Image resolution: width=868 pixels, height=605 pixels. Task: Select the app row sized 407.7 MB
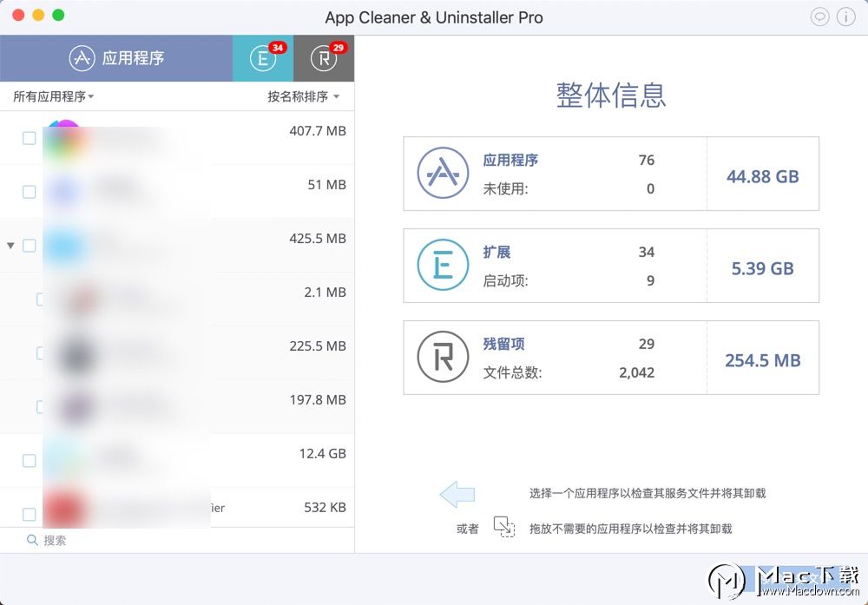click(177, 138)
